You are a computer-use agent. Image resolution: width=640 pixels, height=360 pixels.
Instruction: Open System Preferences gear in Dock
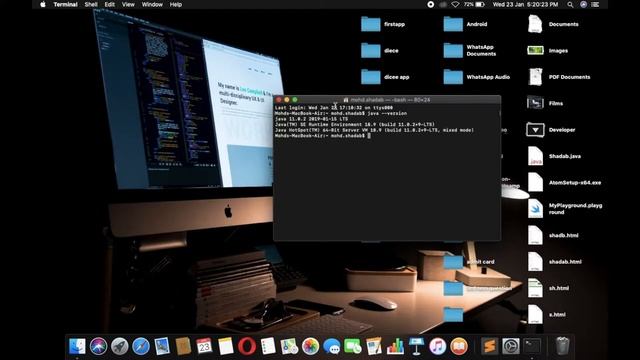tap(511, 346)
